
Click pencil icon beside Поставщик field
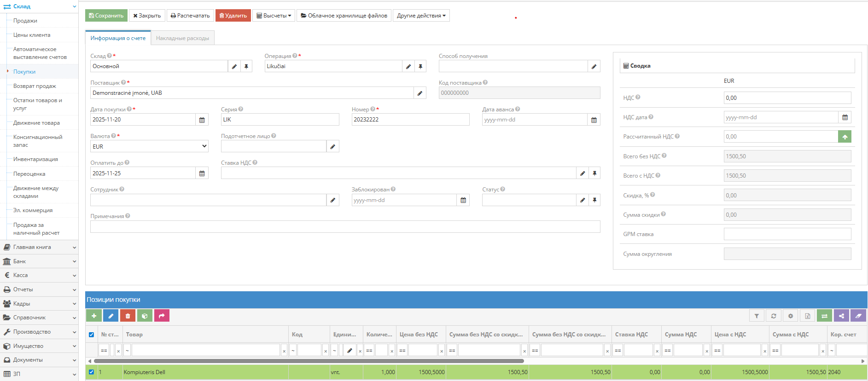[419, 93]
